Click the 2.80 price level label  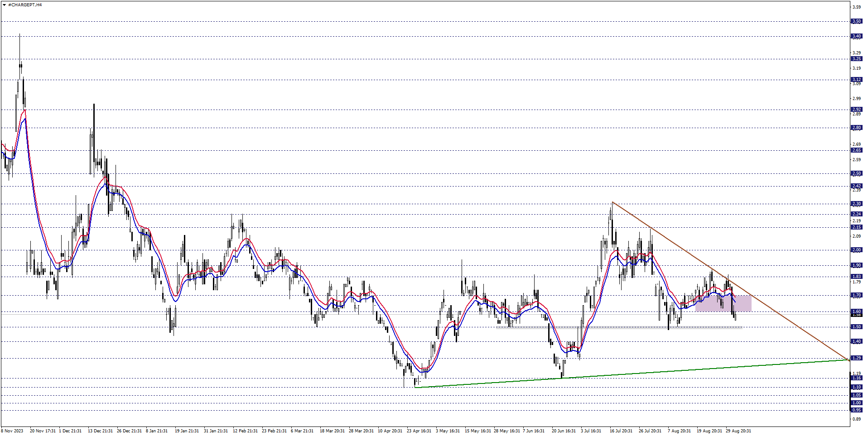856,128
